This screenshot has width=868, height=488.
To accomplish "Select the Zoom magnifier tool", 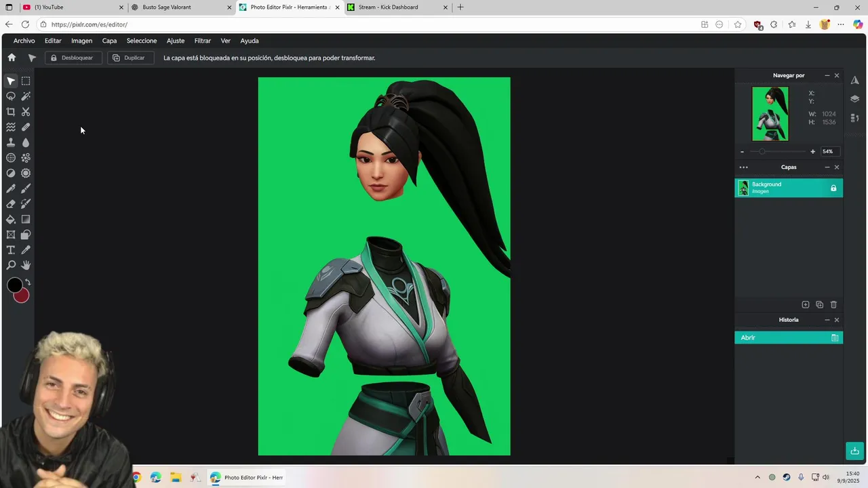I will coord(11,265).
